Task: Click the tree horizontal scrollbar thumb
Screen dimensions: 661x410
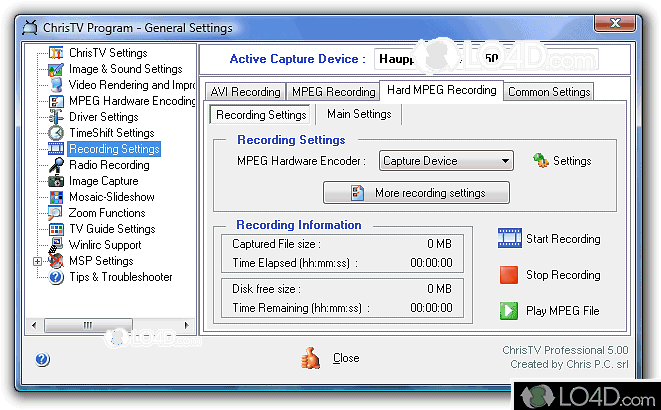Action: tap(88, 325)
